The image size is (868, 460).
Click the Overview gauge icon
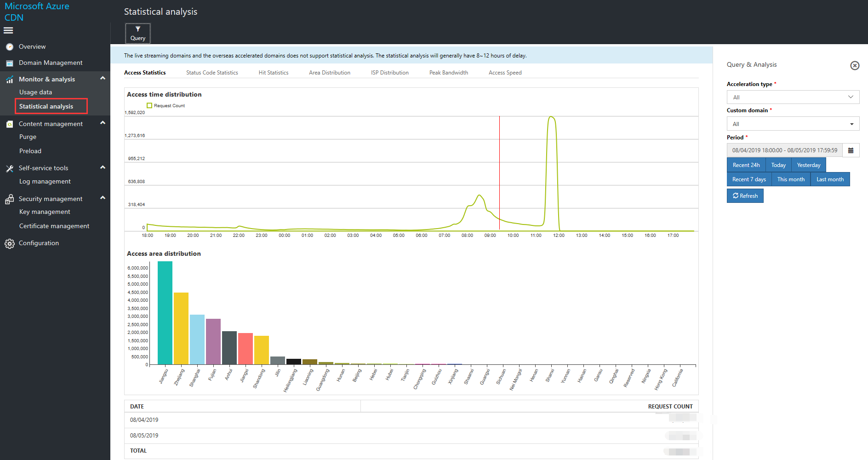[x=10, y=47]
